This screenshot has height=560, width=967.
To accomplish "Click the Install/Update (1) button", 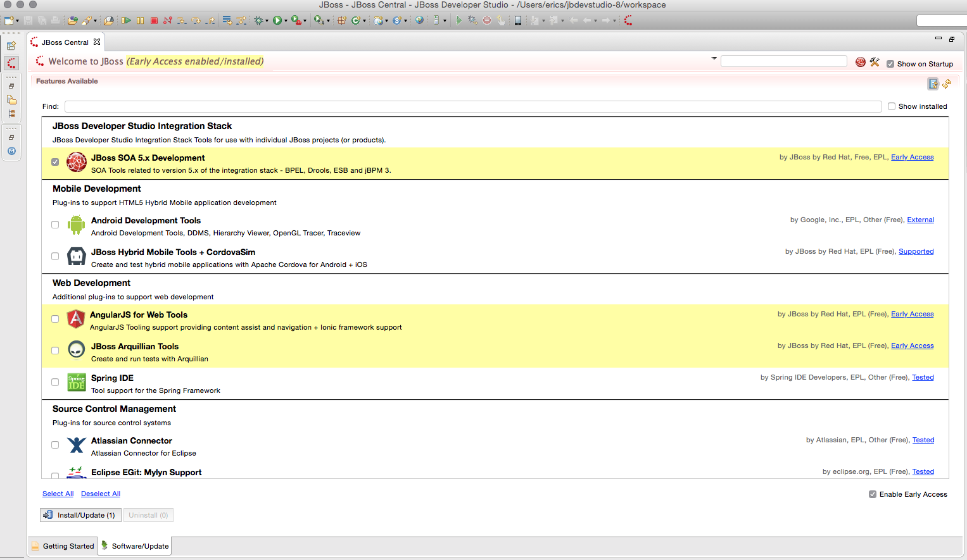I will click(80, 515).
